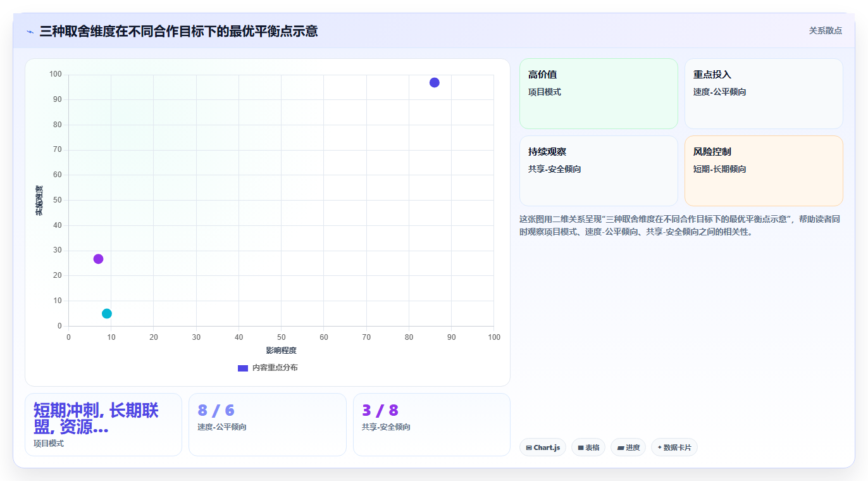Click the 影响程度 x-axis title

coord(281,351)
